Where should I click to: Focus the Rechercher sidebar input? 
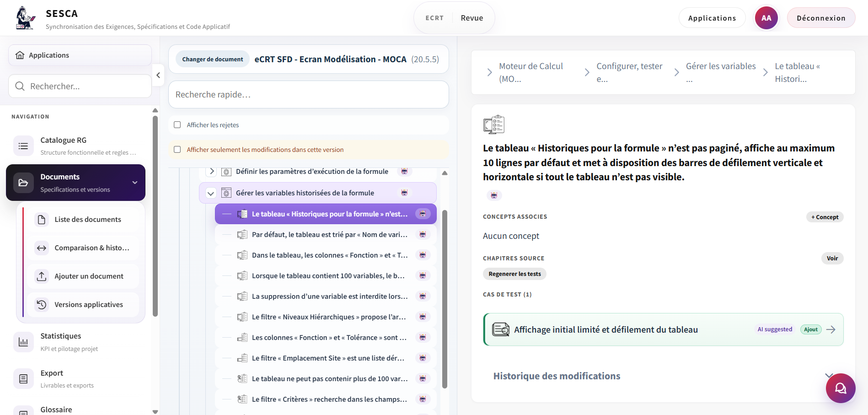coord(80,86)
